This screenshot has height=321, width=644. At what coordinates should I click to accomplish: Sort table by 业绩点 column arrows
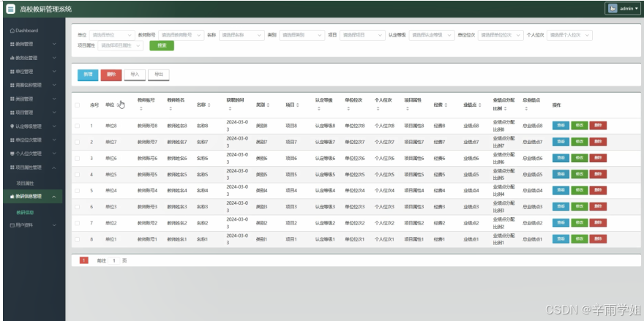coord(480,105)
